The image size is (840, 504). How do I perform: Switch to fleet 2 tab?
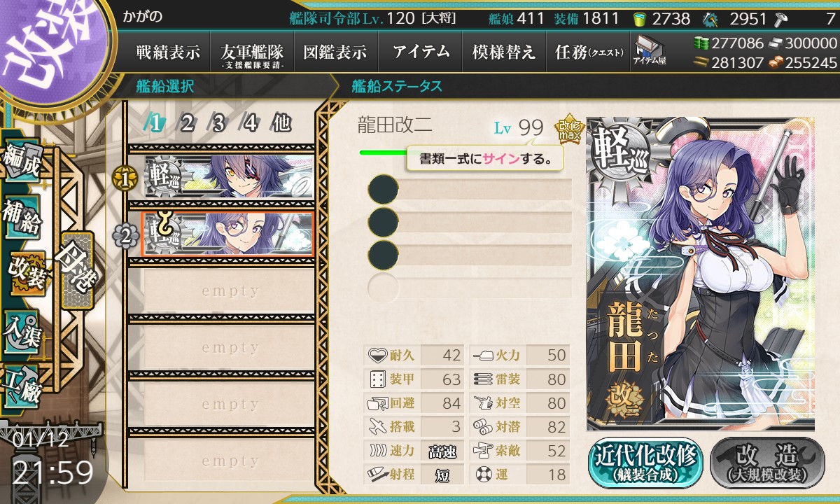click(187, 123)
